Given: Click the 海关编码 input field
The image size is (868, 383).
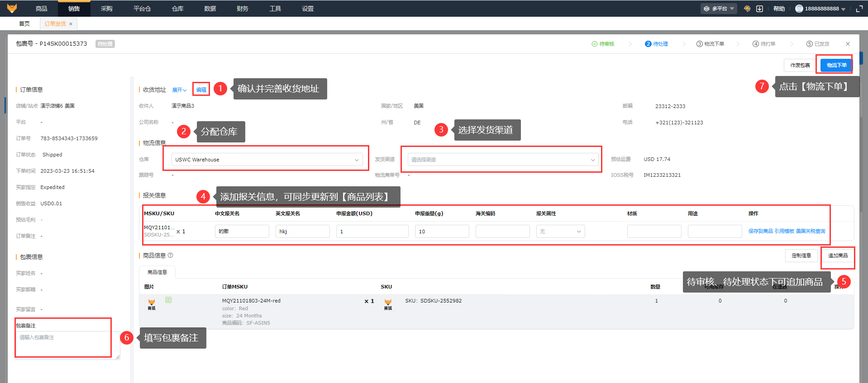Looking at the screenshot, I should [x=503, y=232].
